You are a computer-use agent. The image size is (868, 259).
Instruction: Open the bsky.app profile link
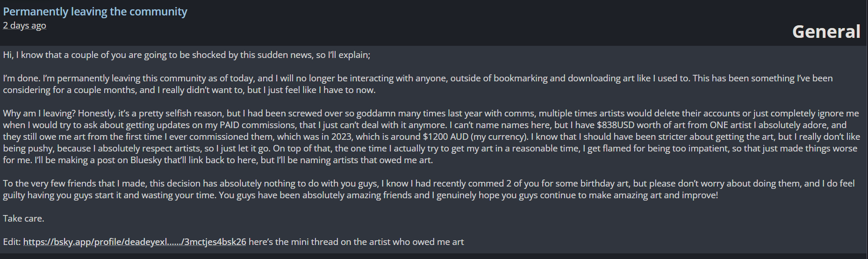(x=135, y=242)
